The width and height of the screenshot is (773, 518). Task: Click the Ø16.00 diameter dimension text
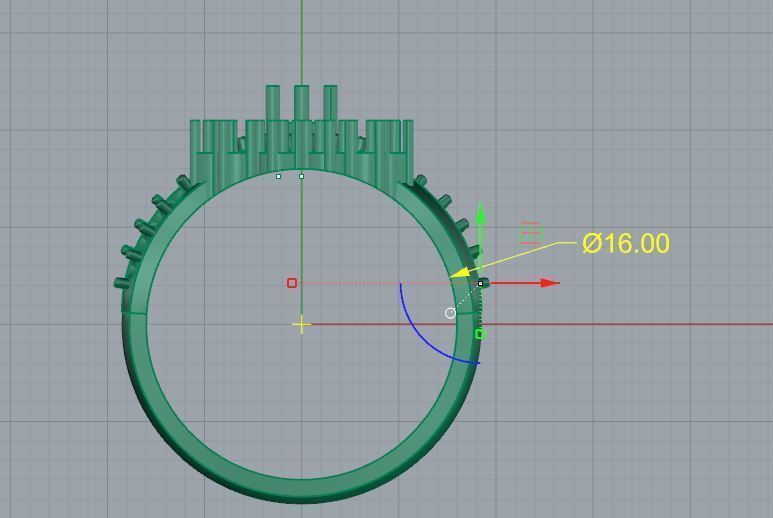[x=626, y=243]
